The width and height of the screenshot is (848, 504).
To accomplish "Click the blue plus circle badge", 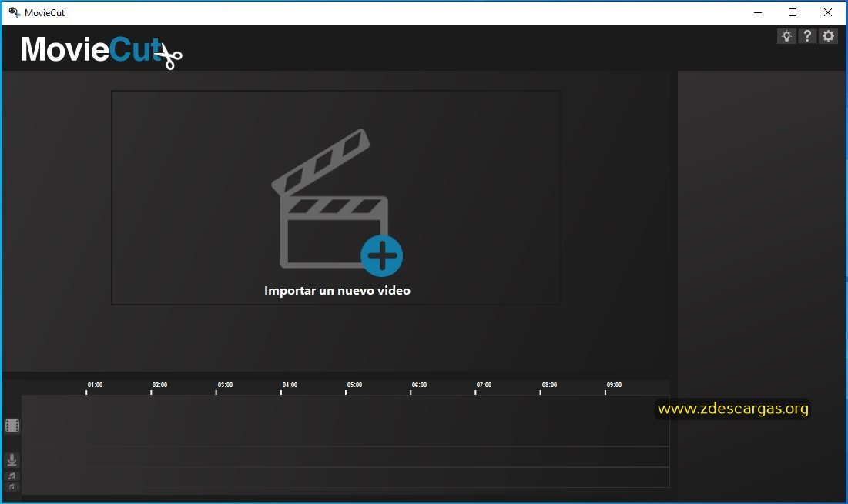I will [382, 255].
